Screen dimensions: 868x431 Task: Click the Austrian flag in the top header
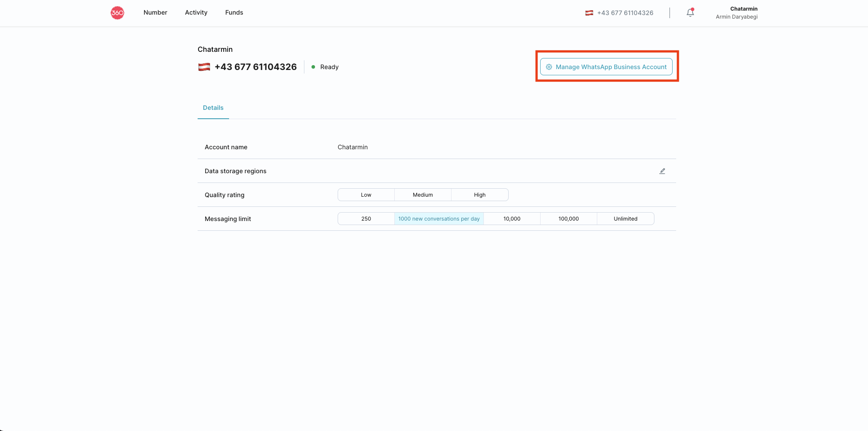(589, 13)
